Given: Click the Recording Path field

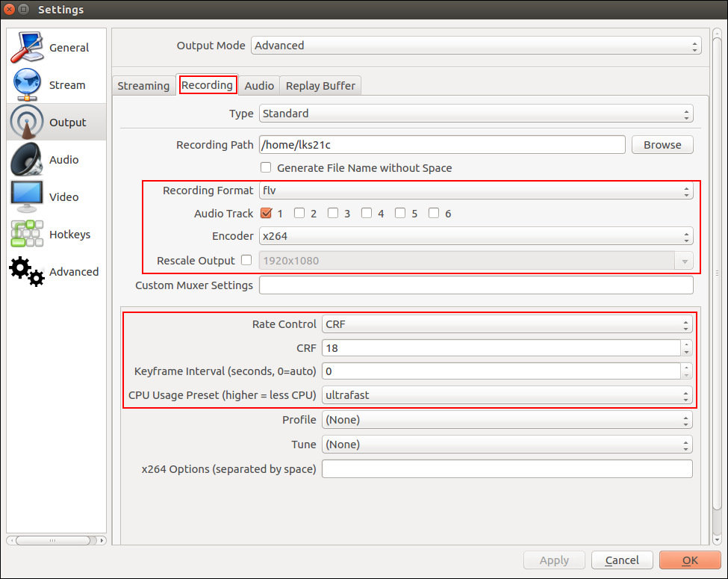Looking at the screenshot, I should pyautogui.click(x=442, y=145).
